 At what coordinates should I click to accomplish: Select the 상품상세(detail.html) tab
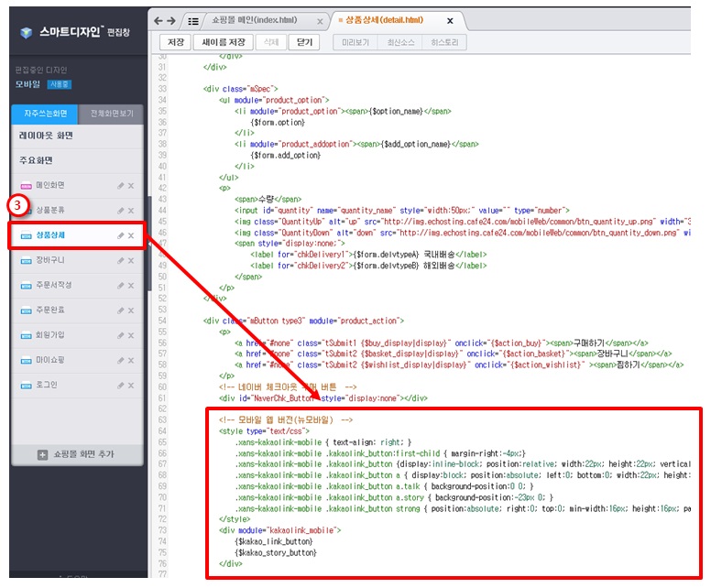click(x=384, y=20)
